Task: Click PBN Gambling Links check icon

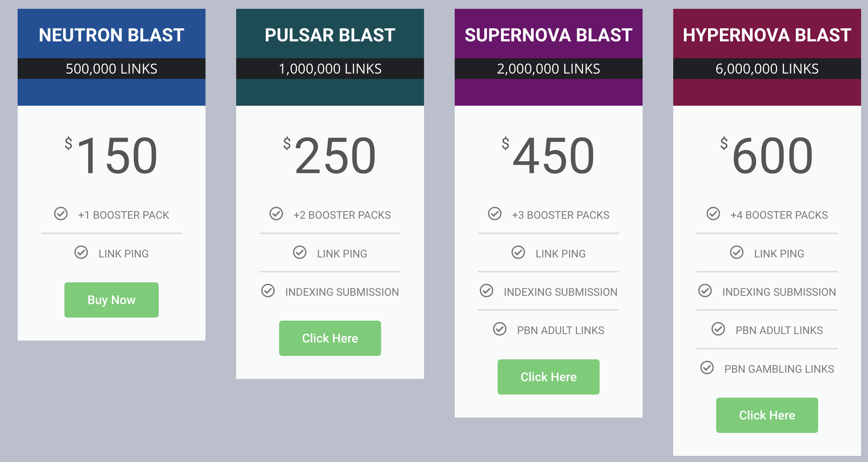Action: [x=707, y=368]
